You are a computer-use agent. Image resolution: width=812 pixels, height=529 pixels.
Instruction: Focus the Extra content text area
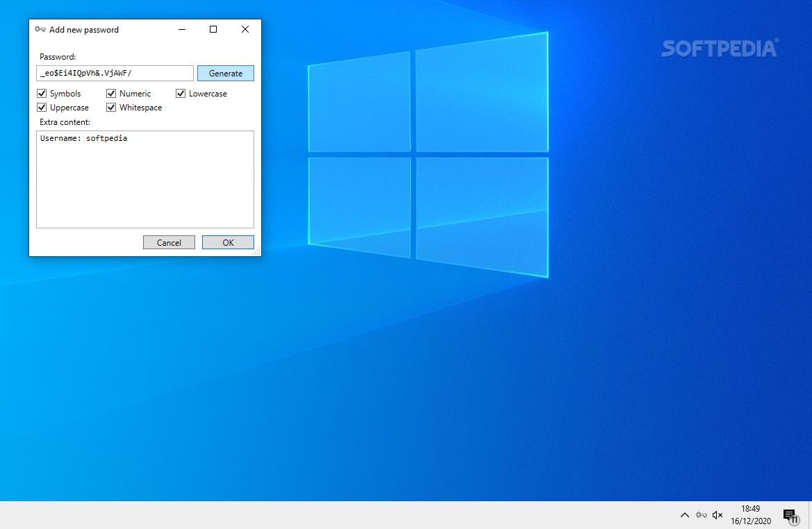coord(145,179)
